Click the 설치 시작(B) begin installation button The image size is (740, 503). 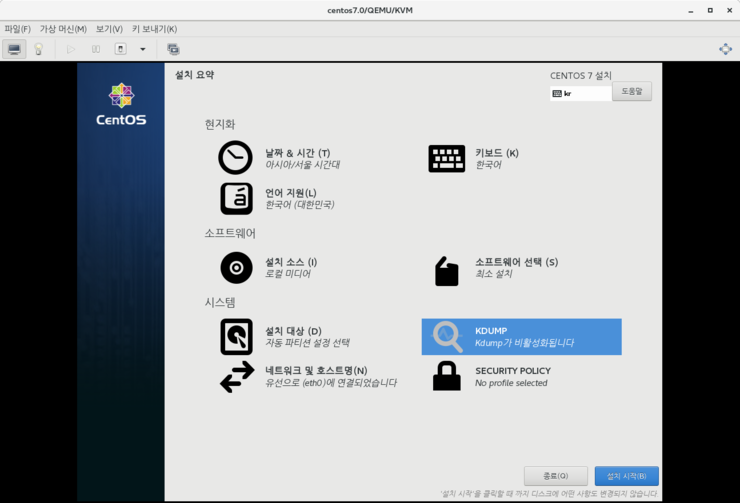(x=626, y=476)
